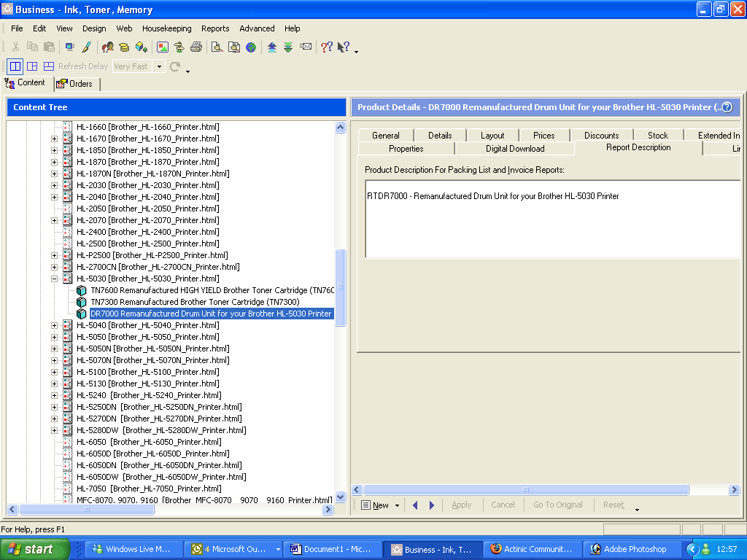Click help icon in Product Details header

[727, 107]
